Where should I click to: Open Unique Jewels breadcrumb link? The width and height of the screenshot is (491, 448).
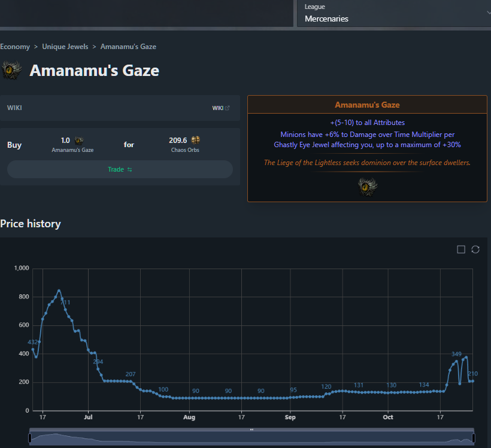click(x=65, y=47)
